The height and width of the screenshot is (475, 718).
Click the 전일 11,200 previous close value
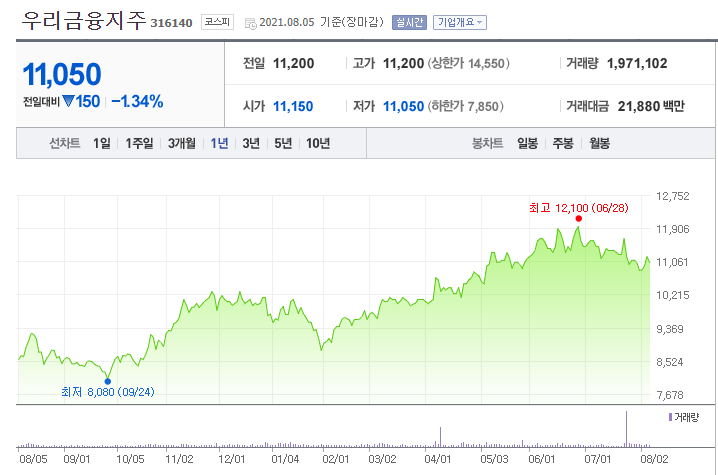(294, 63)
